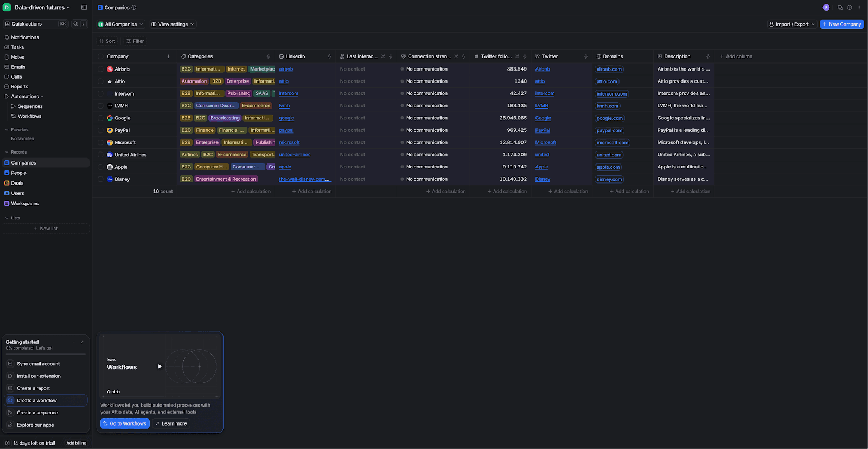Toggle the sidebar collapse icon
The image size is (868, 449).
coord(84,8)
